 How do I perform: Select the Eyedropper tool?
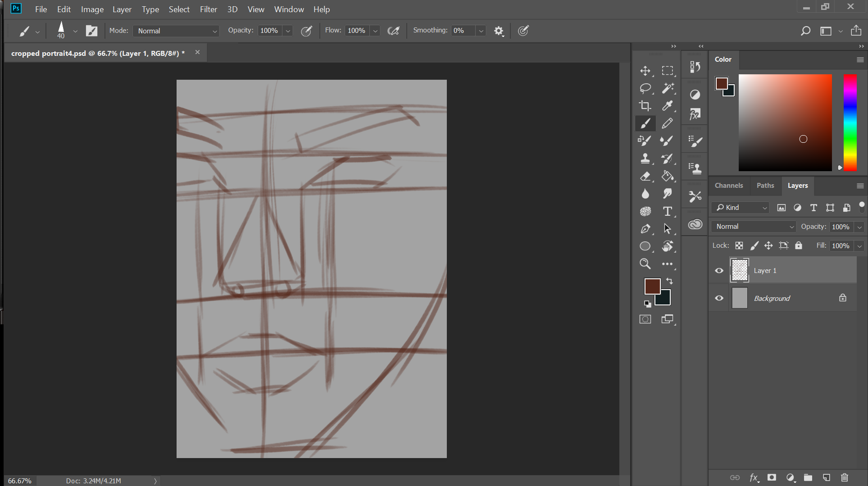(667, 106)
